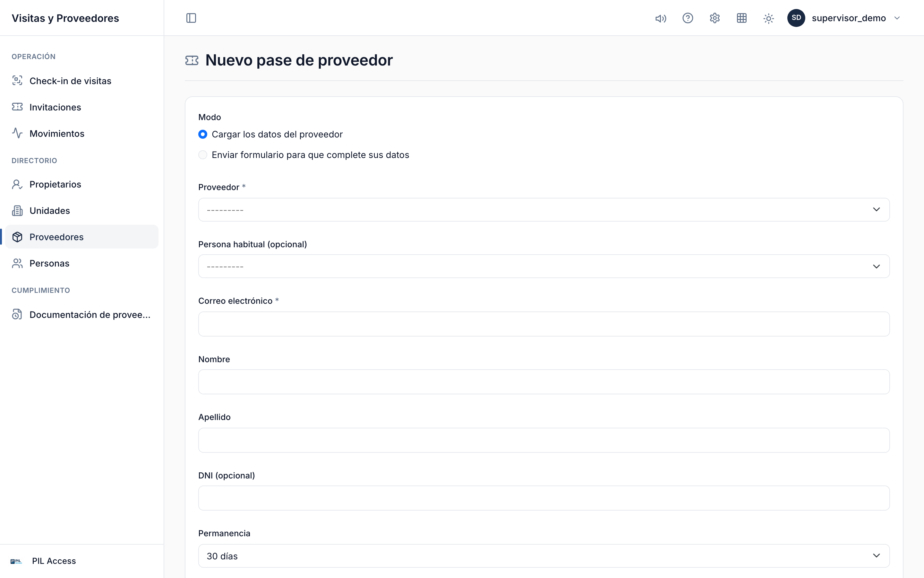The image size is (924, 578).
Task: Click the Proveedores package icon
Action: click(17, 237)
